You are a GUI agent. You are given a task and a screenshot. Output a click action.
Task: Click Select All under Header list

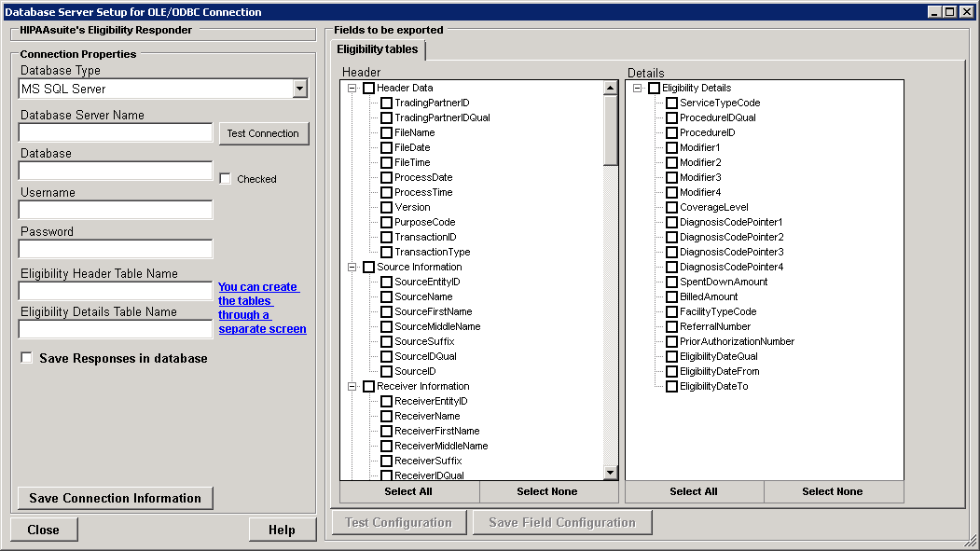(408, 491)
